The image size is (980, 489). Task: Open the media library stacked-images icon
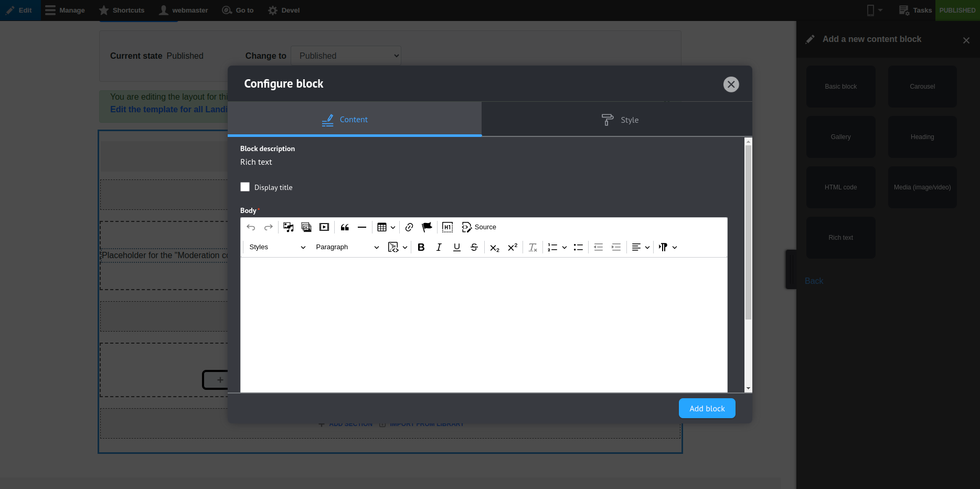click(x=306, y=227)
